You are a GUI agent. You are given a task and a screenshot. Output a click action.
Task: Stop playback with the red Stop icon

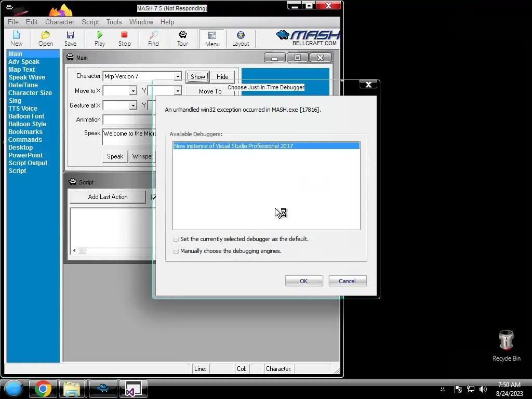(x=125, y=38)
